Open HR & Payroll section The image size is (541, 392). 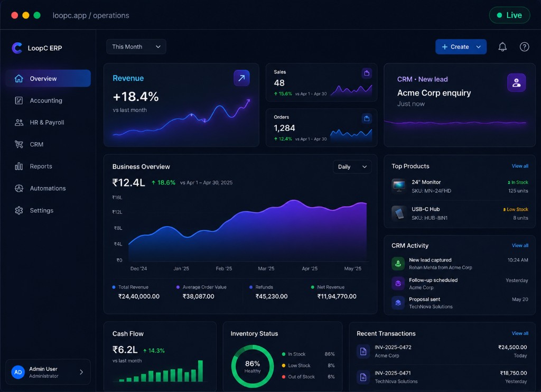48,123
